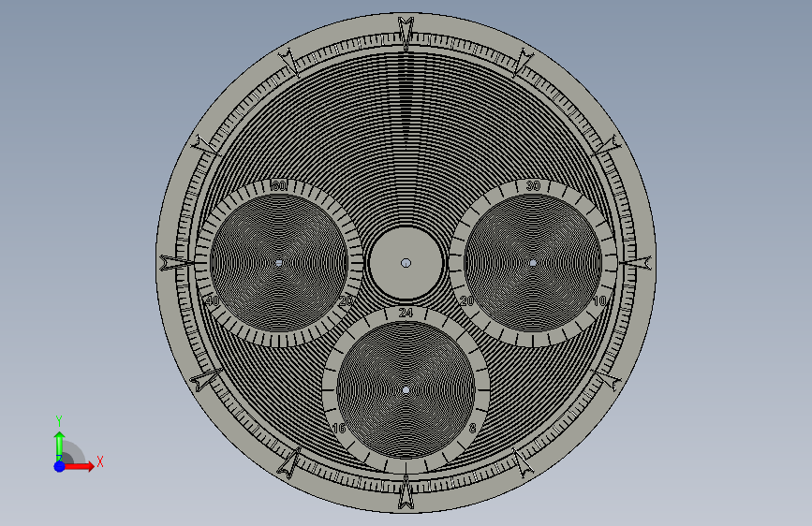This screenshot has height=526, width=812.
Task: Pick the center hole of the 24 subdial
Action: tap(406, 390)
